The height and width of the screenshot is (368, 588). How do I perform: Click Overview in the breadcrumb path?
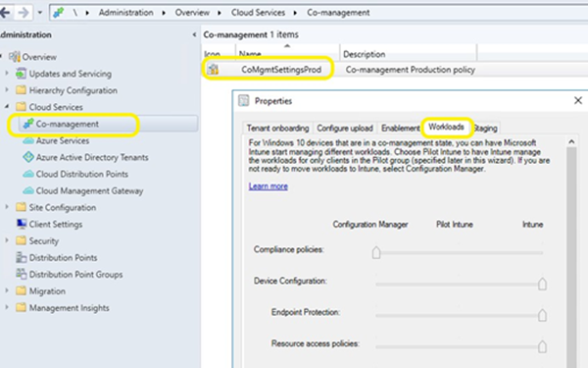(192, 13)
